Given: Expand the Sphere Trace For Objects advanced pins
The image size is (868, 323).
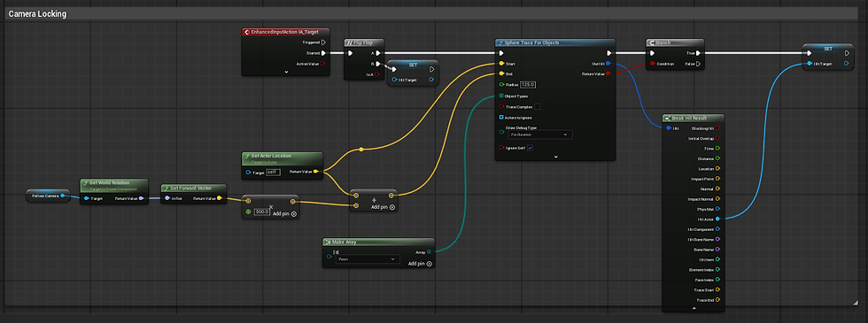Looking at the screenshot, I should point(556,158).
